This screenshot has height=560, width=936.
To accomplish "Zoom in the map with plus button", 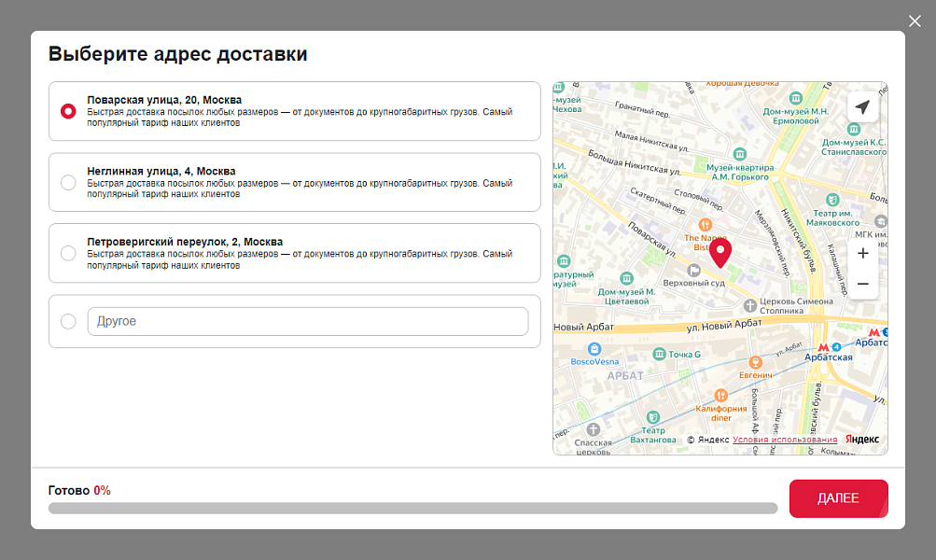I will coord(862,253).
